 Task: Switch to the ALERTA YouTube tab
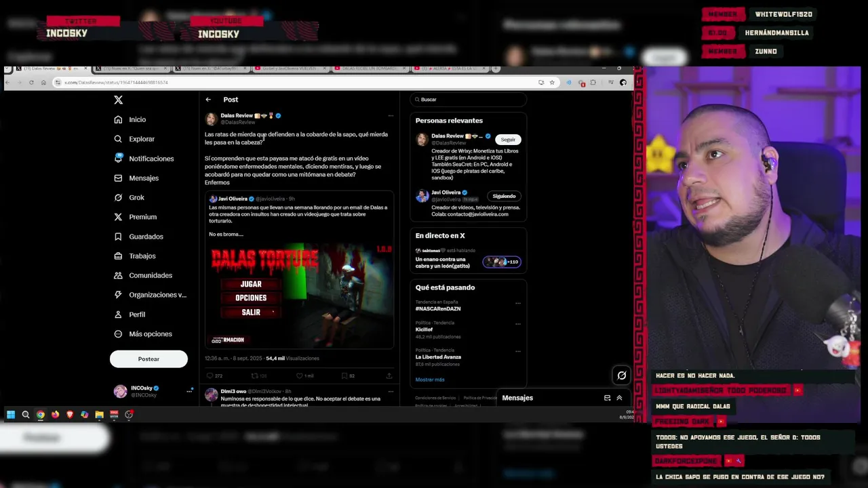[x=452, y=68]
